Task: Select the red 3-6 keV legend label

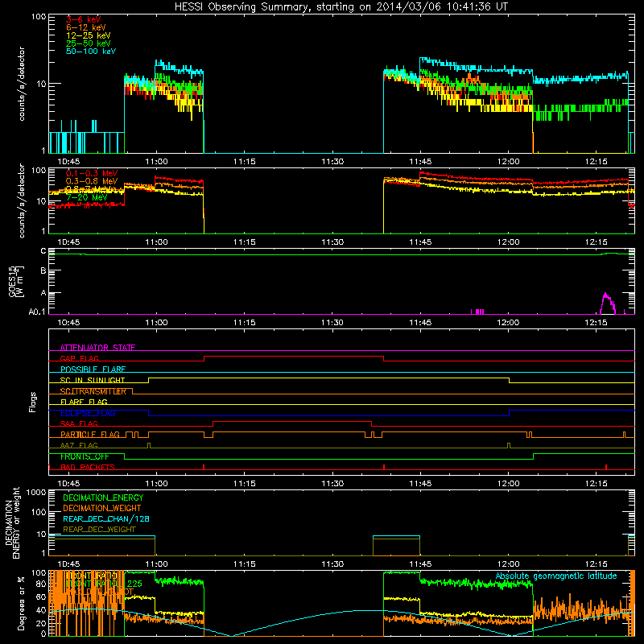Action: coord(83,19)
